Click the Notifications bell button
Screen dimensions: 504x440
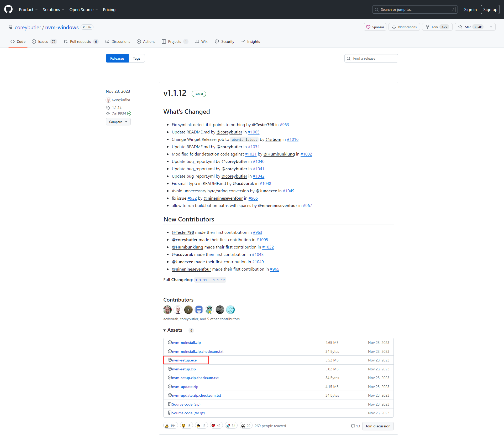click(x=404, y=27)
